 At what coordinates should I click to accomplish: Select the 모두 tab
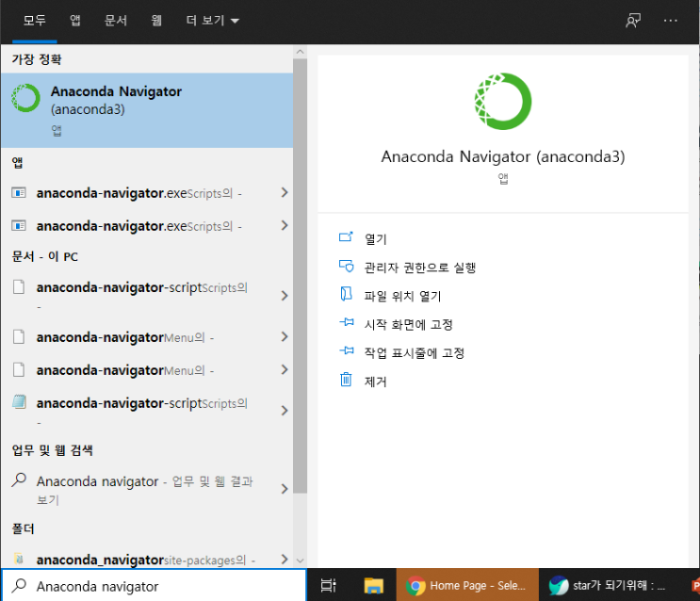click(34, 21)
